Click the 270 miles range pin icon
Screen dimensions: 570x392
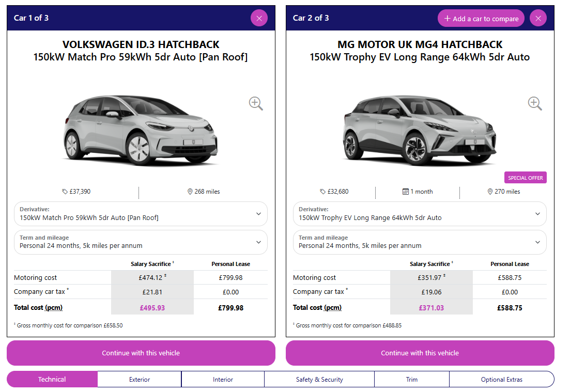(490, 192)
